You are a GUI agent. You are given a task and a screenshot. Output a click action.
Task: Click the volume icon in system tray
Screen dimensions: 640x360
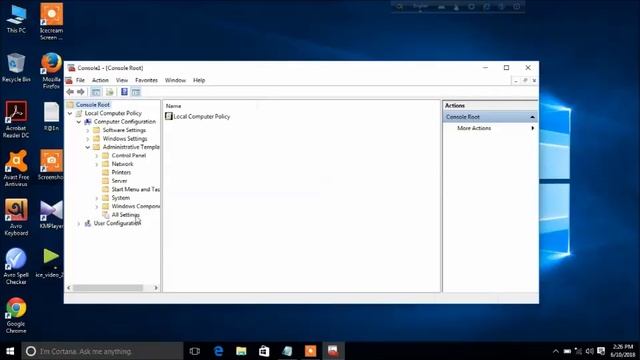coord(589,351)
